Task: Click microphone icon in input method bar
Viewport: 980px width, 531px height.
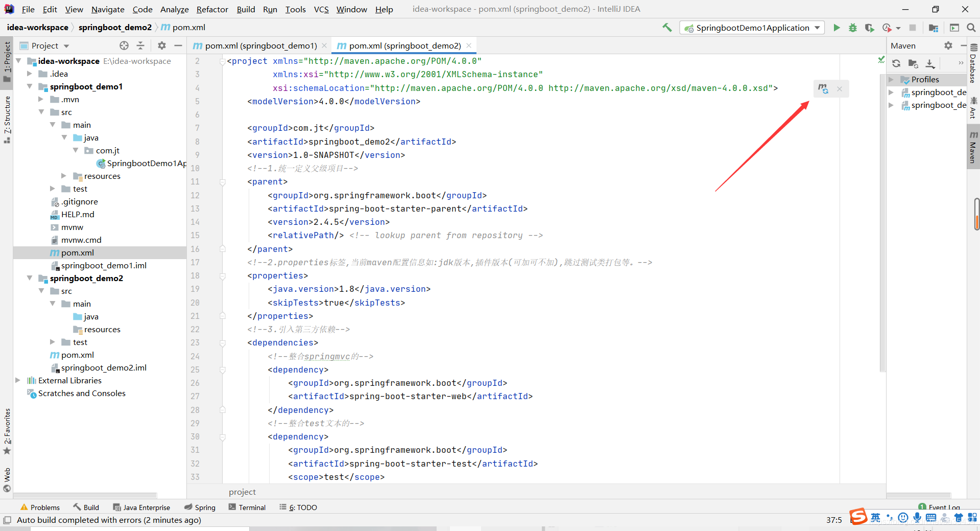Action: tap(917, 518)
